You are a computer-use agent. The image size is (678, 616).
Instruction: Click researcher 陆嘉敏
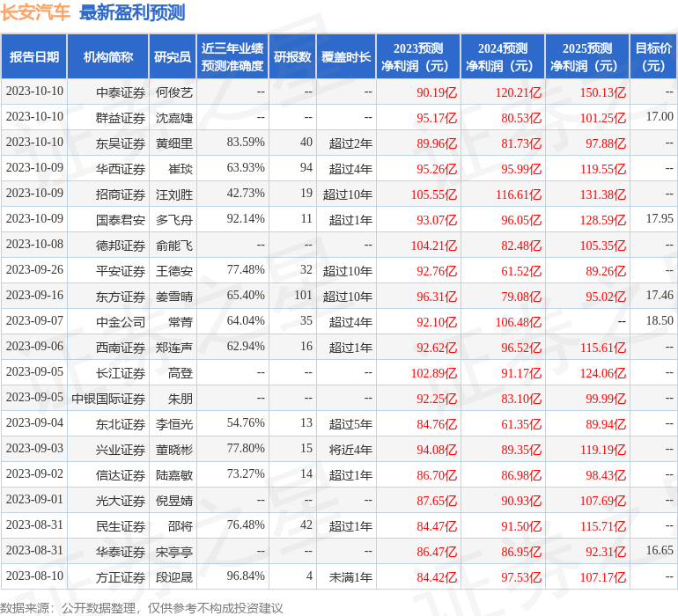[173, 475]
